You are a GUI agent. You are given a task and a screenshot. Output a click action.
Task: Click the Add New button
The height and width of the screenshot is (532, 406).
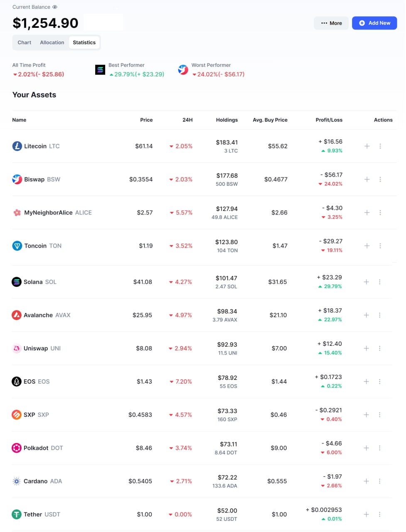(374, 23)
